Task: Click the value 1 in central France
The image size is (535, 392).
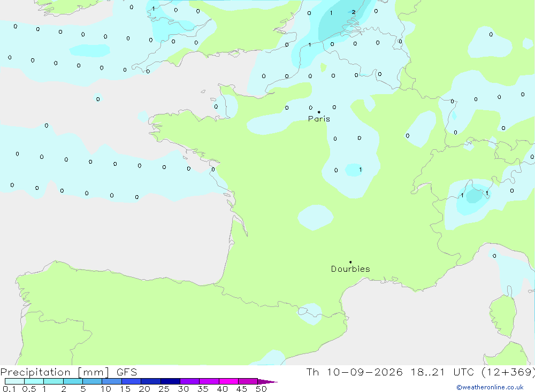Action: (360, 170)
